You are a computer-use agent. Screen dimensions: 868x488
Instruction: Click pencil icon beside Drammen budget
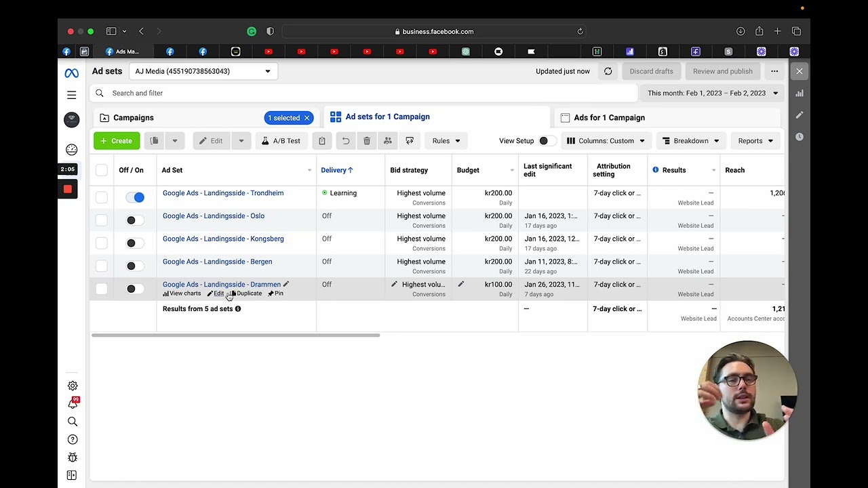click(x=461, y=284)
